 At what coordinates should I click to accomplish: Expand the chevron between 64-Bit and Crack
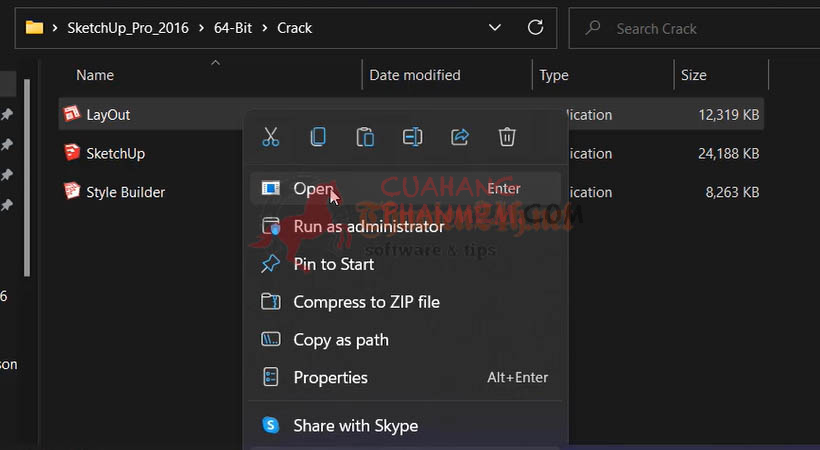[264, 28]
